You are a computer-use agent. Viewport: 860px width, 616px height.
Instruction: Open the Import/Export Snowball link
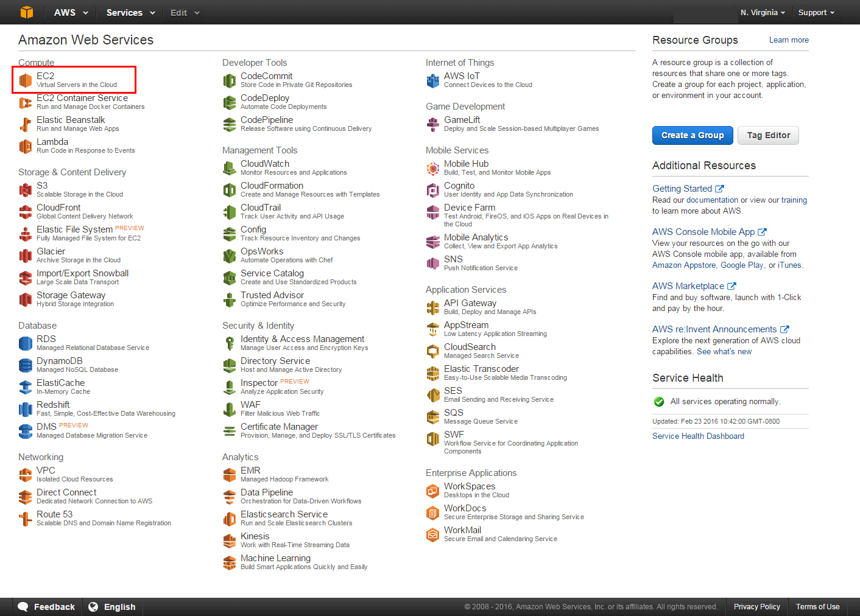pyautogui.click(x=82, y=273)
